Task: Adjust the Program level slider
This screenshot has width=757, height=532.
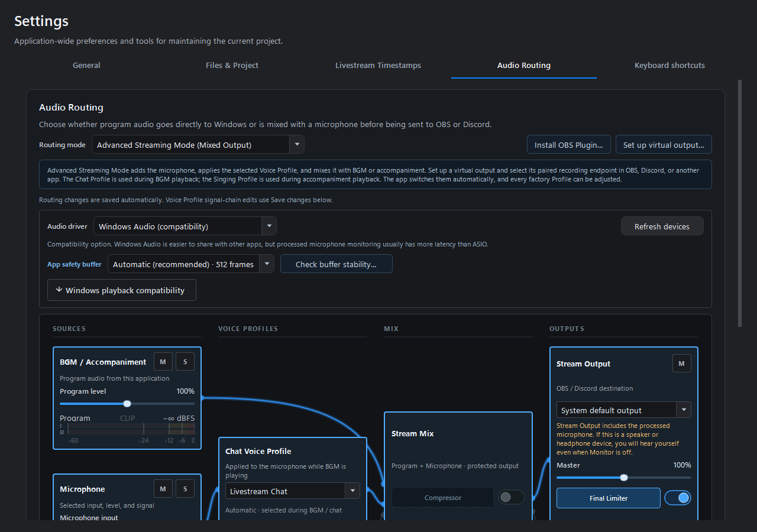Action: coord(127,404)
